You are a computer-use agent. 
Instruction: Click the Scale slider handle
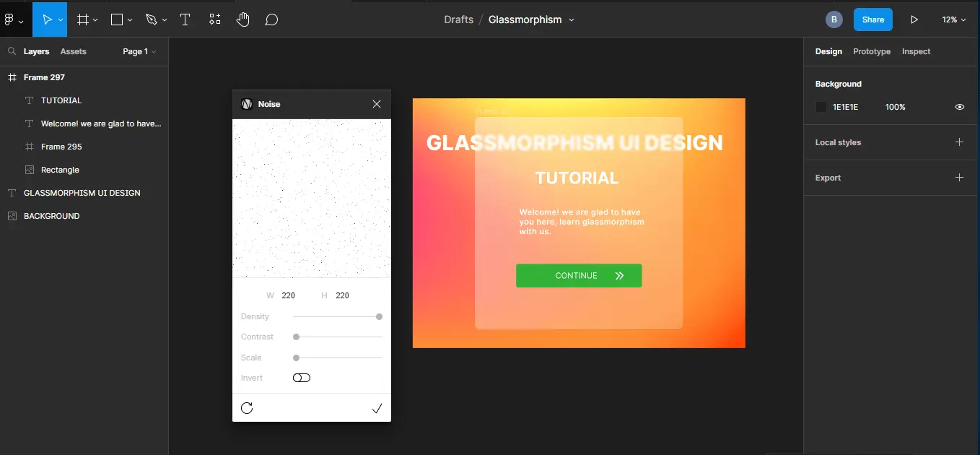[x=297, y=357]
